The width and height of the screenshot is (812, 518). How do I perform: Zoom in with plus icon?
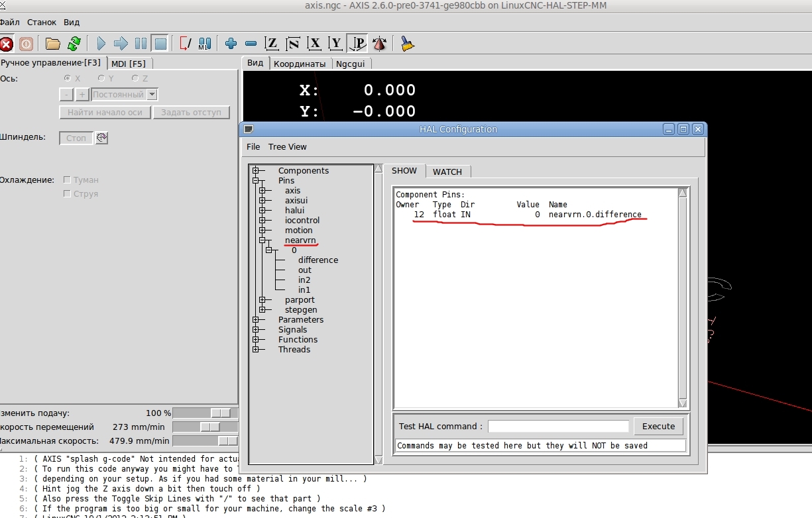231,44
